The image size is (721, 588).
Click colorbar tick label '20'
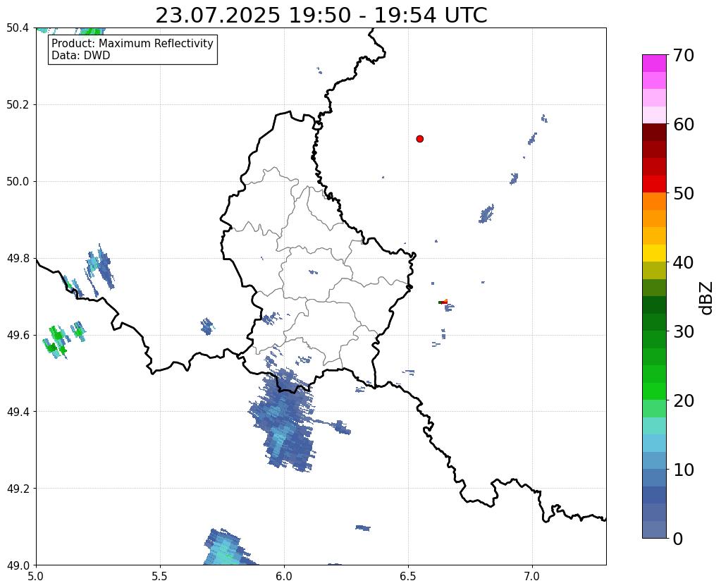click(684, 400)
